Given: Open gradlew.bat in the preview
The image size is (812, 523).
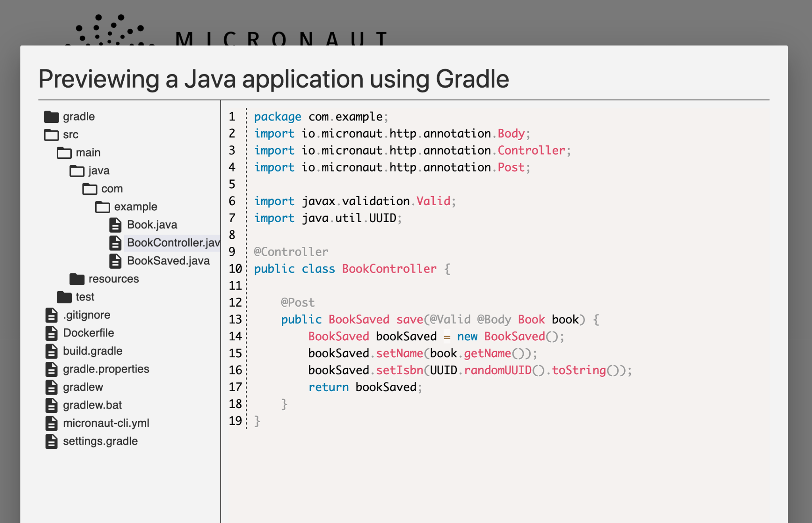Looking at the screenshot, I should (92, 405).
